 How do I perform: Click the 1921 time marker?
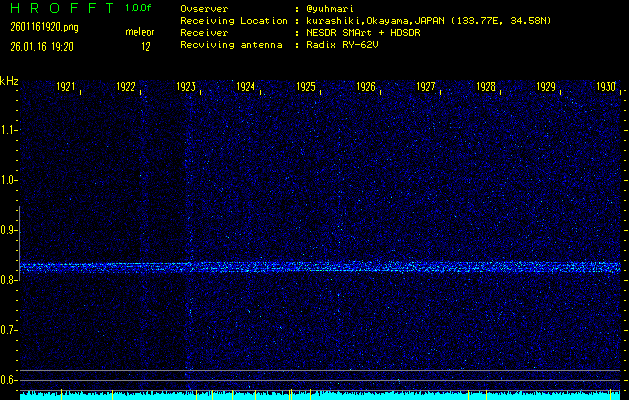point(66,87)
